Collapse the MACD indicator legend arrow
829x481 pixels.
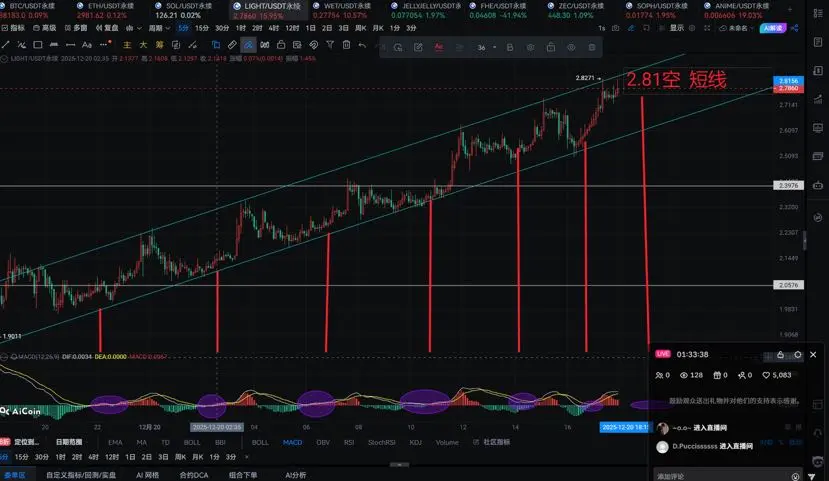pyautogui.click(x=4, y=357)
